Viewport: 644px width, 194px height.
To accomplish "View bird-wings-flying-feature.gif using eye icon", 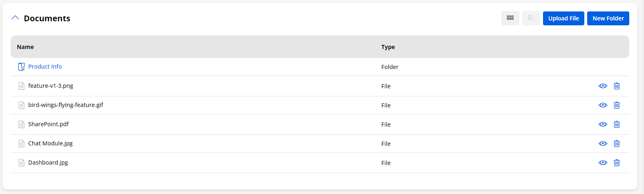I will [x=603, y=105].
